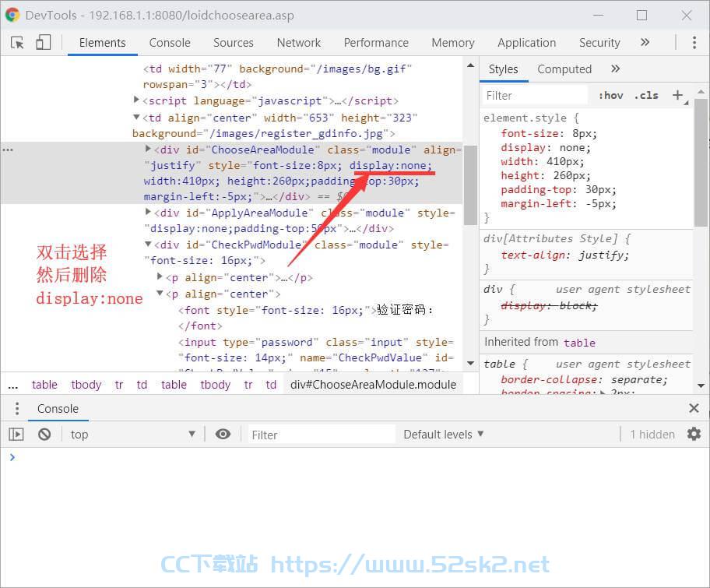
Task: Show more sidebar panes chevron
Action: point(615,69)
